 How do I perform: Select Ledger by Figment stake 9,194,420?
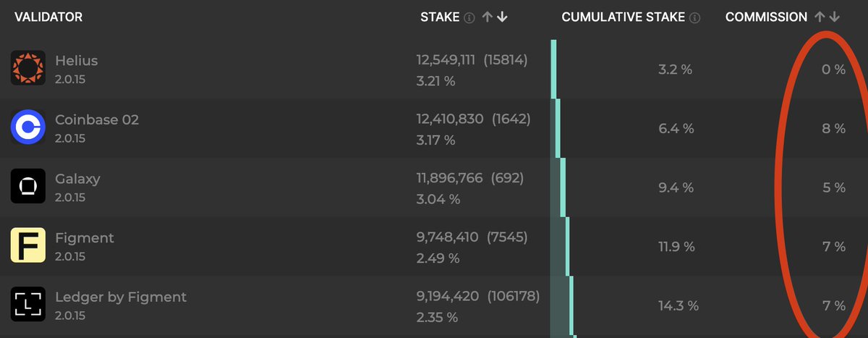[x=447, y=296]
